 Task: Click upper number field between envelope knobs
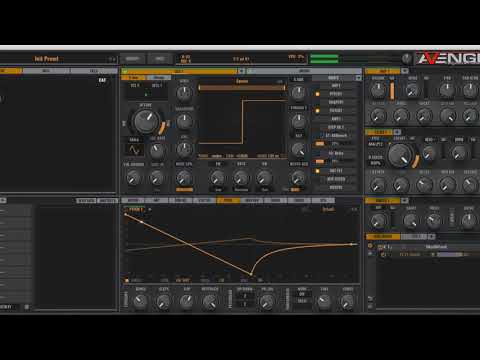244,296
